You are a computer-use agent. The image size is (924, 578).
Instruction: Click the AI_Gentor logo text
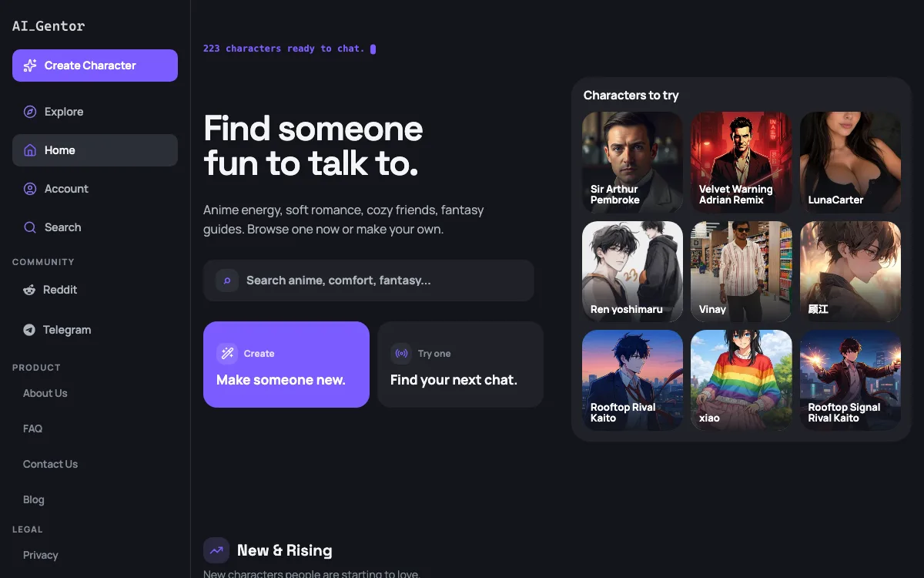coord(49,26)
